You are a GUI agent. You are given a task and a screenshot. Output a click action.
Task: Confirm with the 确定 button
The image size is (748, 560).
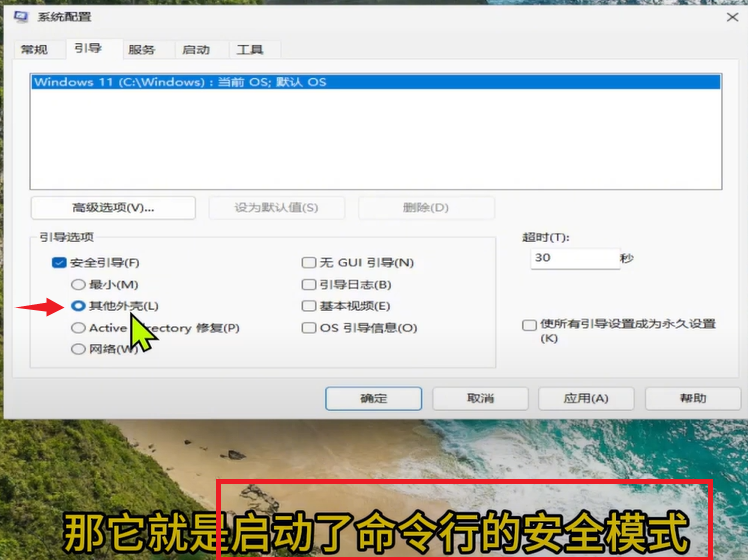tap(374, 398)
